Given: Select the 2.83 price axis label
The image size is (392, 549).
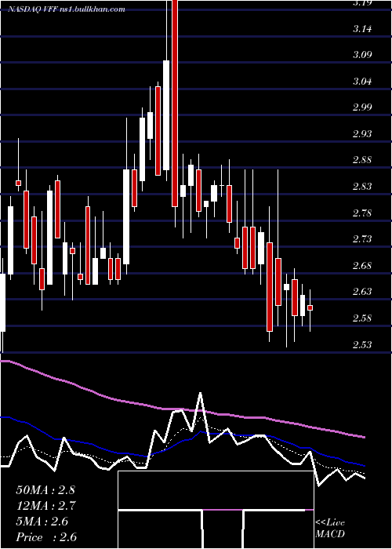Looking at the screenshot, I should (362, 187).
